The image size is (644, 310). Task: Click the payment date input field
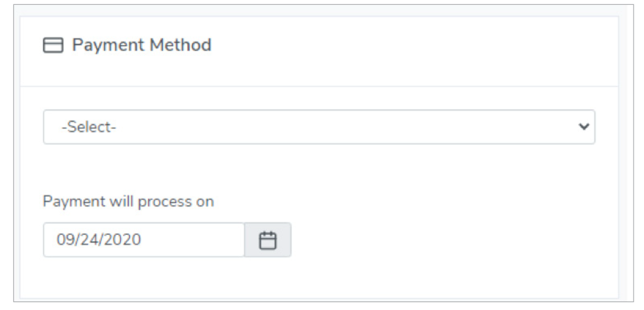(x=144, y=240)
